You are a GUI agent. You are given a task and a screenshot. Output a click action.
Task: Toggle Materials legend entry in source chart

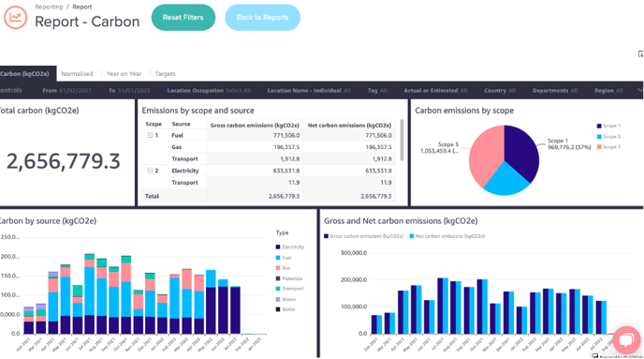click(x=289, y=278)
